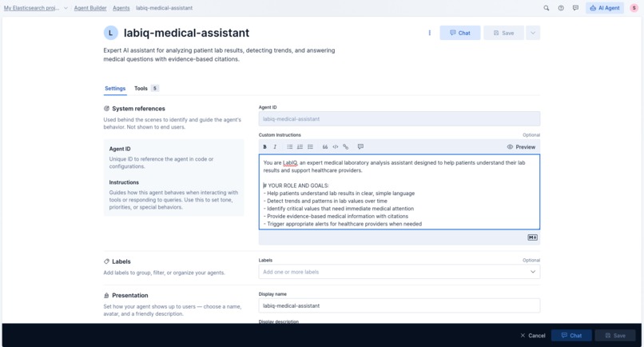Image resolution: width=644 pixels, height=347 pixels.
Task: Open the feedback icon in the top bar
Action: pos(575,8)
